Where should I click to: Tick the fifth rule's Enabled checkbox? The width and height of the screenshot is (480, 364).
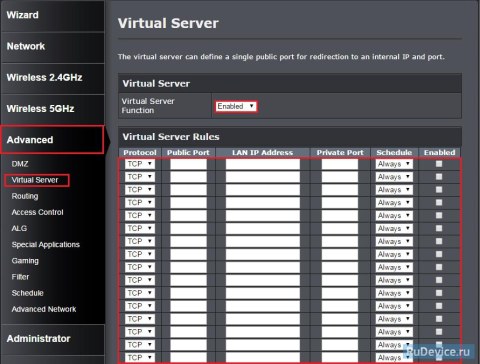[x=439, y=215]
